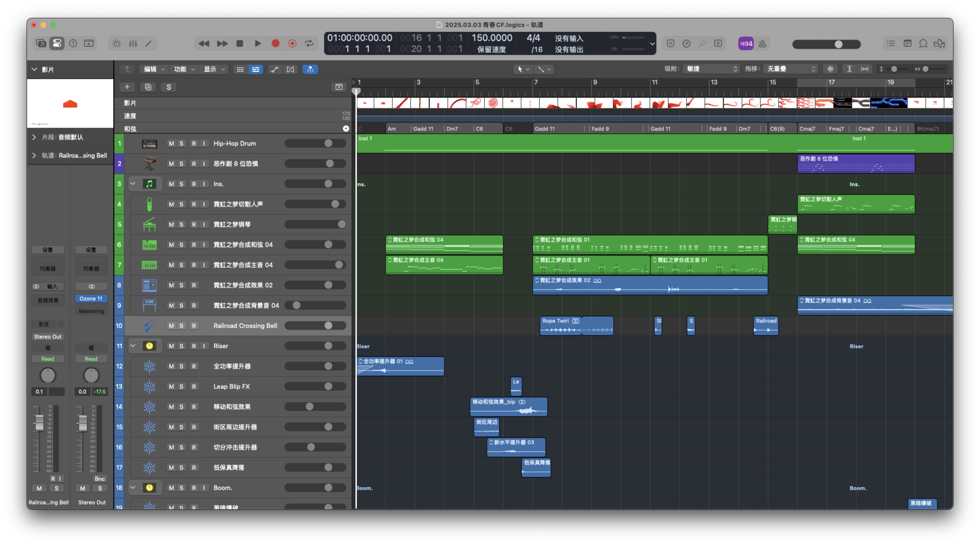Select the Rope Twirl audio region
This screenshot has width=980, height=545.
(x=561, y=326)
